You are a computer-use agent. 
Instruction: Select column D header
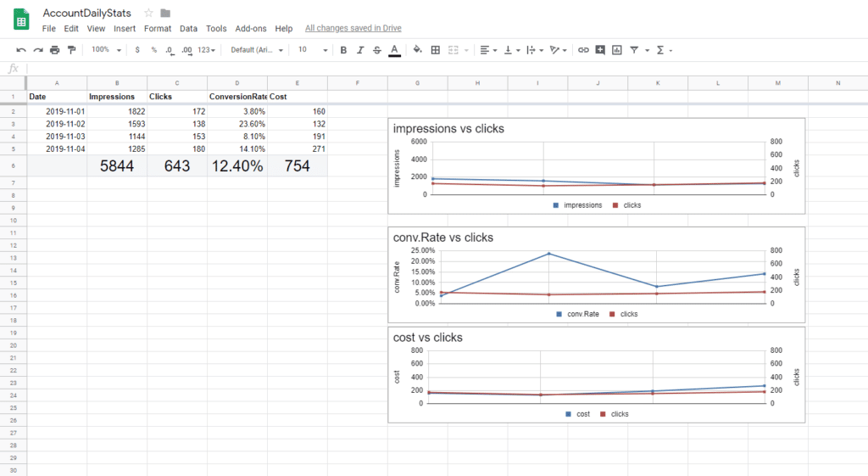click(x=237, y=83)
